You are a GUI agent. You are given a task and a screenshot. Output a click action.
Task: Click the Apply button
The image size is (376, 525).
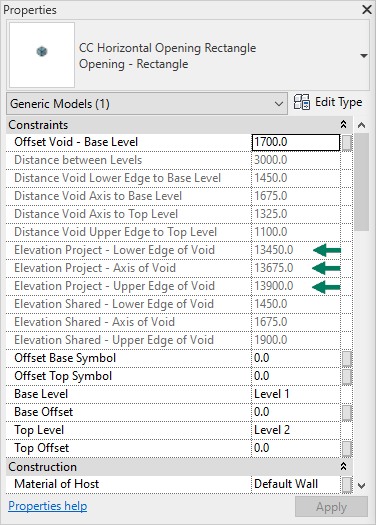point(331,507)
